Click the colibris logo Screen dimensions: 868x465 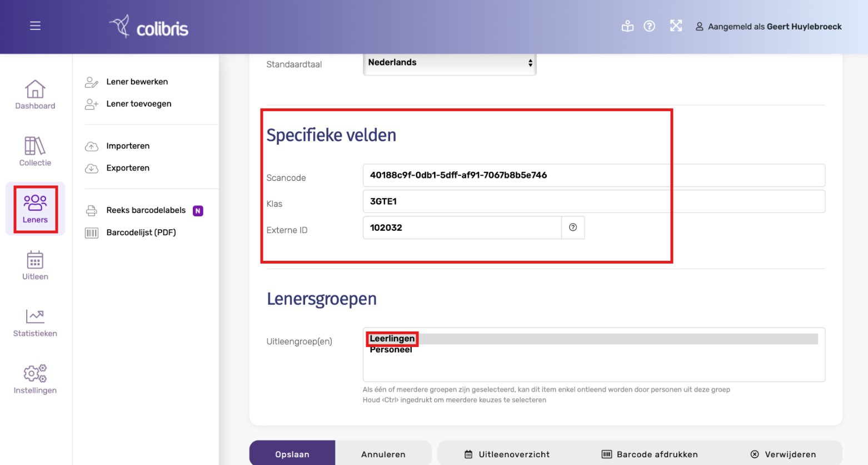[x=148, y=27]
